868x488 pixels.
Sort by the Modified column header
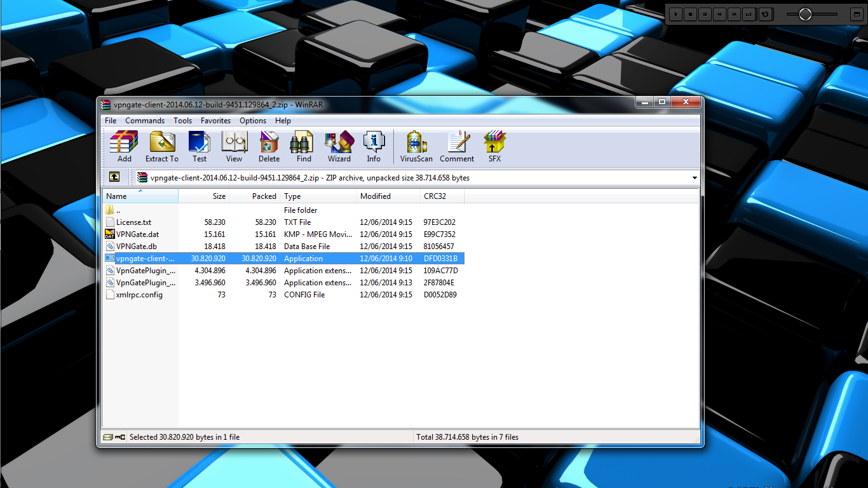[x=388, y=196]
